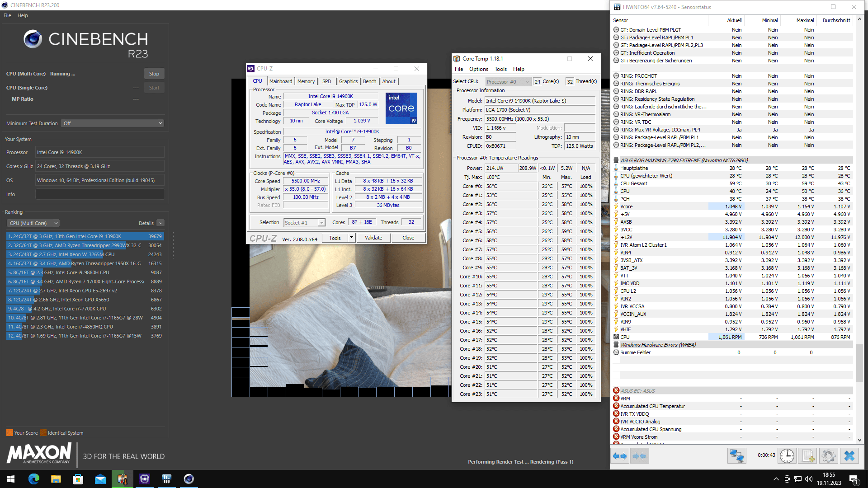The height and width of the screenshot is (488, 868).
Task: Open the CPU-Z Tools dropdown arrow
Action: (351, 238)
